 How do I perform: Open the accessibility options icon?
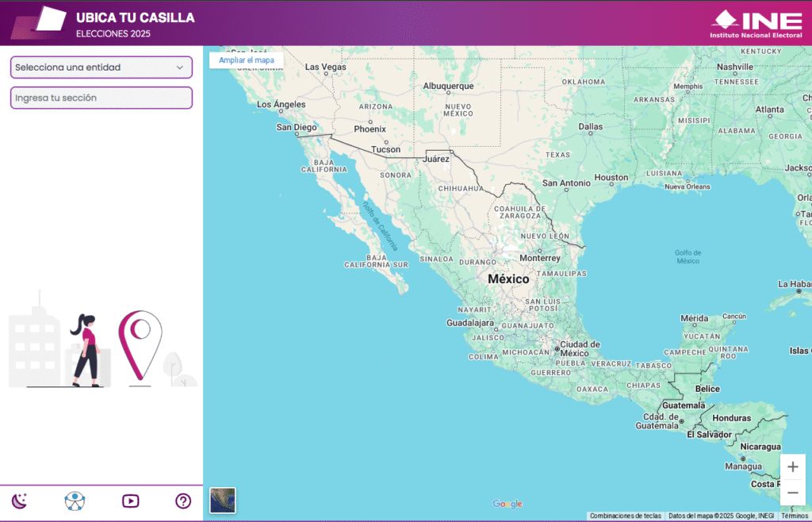click(x=75, y=501)
